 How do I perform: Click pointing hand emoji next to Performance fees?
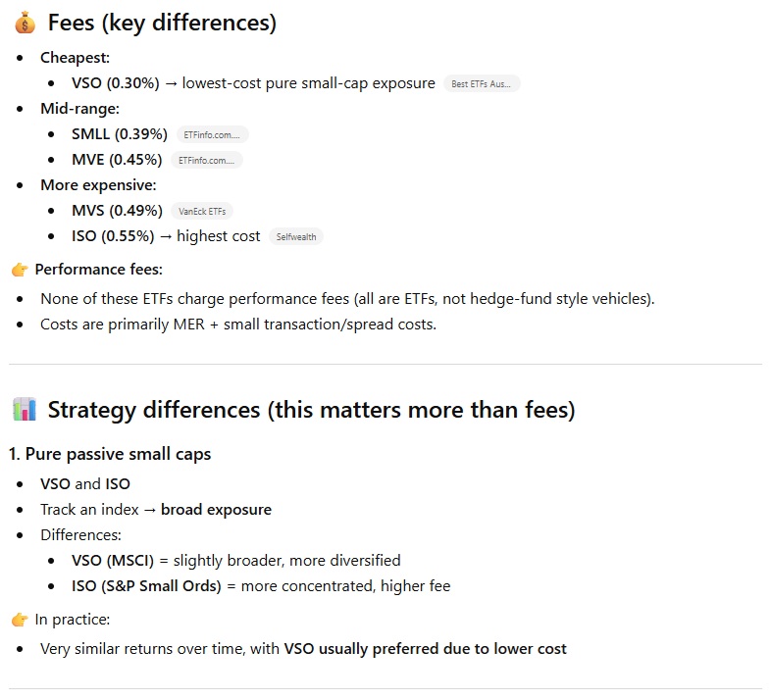tap(20, 269)
